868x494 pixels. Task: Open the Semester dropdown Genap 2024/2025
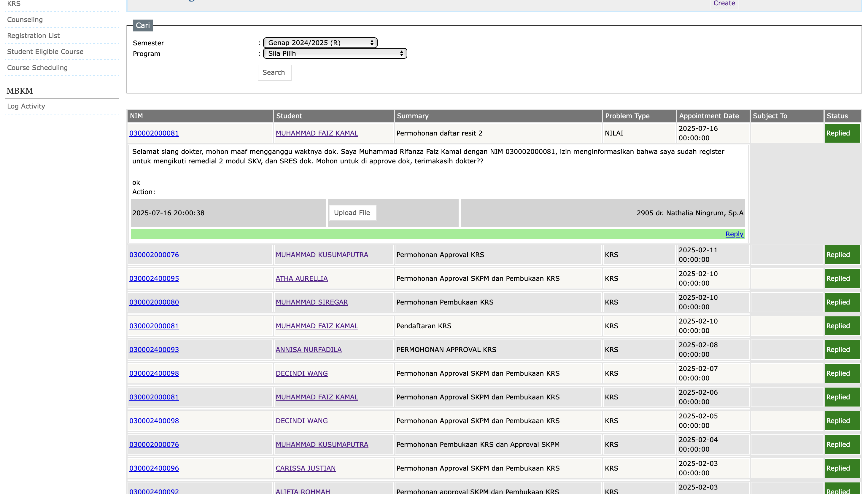click(320, 43)
